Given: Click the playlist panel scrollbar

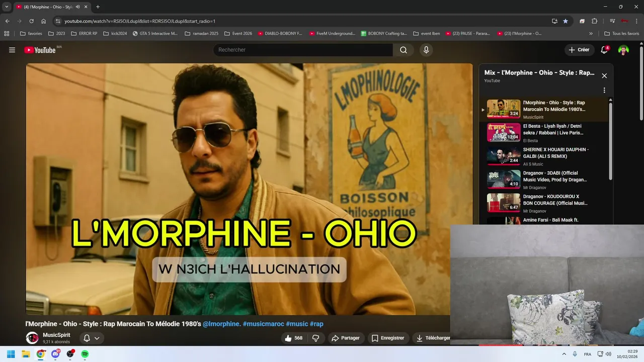Looking at the screenshot, I should point(611,141).
